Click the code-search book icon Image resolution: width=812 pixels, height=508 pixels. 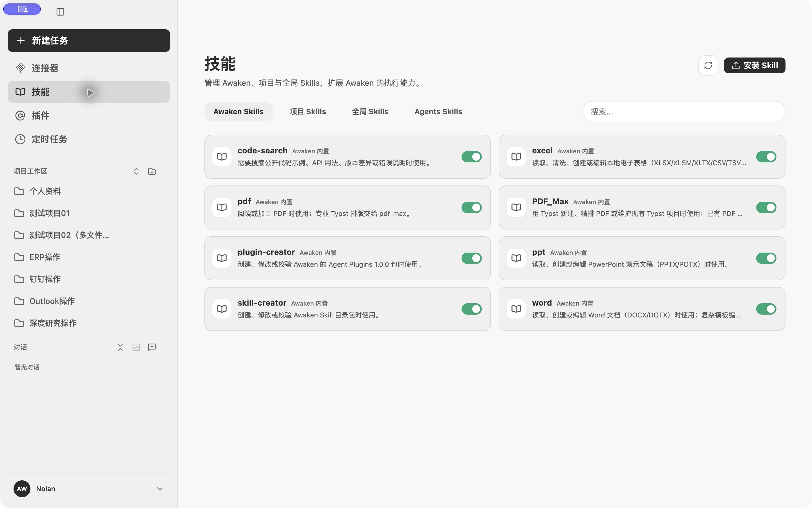[222, 156]
